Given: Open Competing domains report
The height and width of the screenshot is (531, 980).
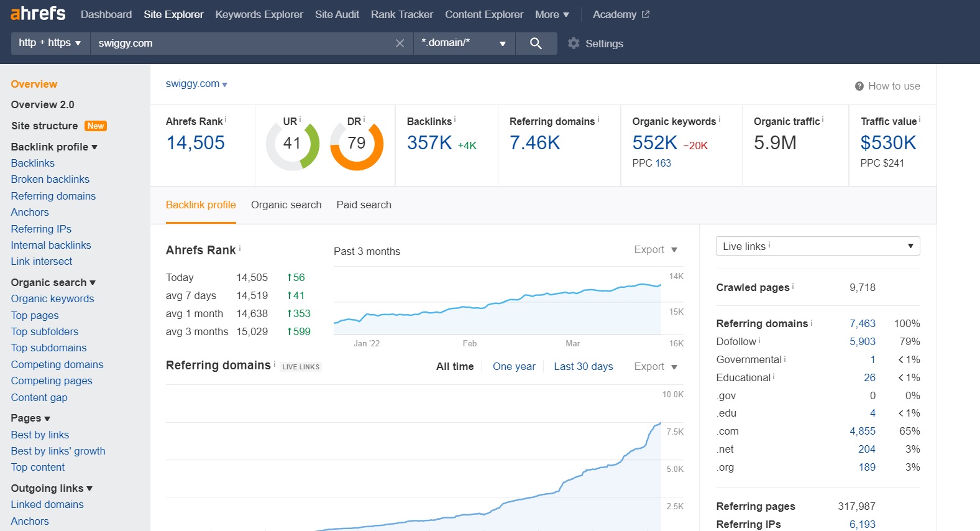Looking at the screenshot, I should click(x=57, y=364).
